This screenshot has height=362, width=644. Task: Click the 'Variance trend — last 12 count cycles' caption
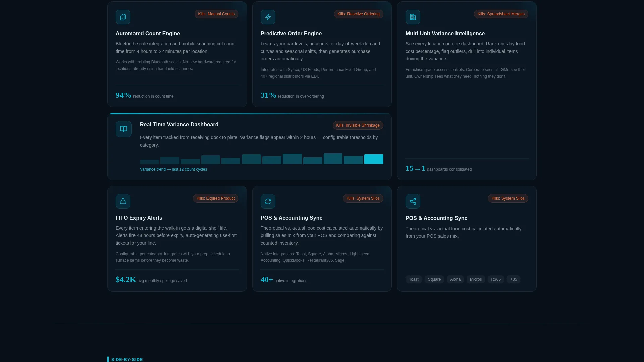(173, 169)
